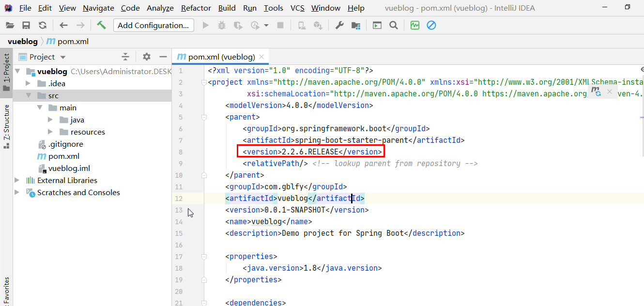Fold the parent tag at line 5

(204, 117)
